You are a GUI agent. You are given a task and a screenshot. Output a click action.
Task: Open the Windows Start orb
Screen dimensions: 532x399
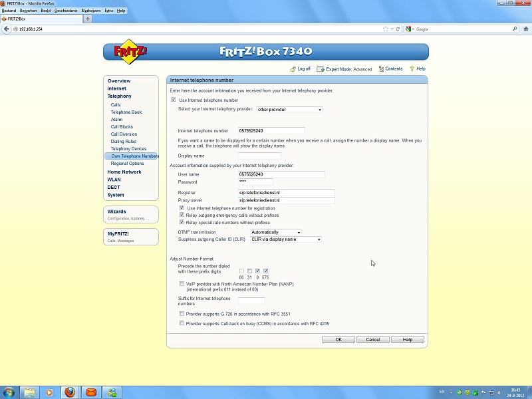coord(8,392)
